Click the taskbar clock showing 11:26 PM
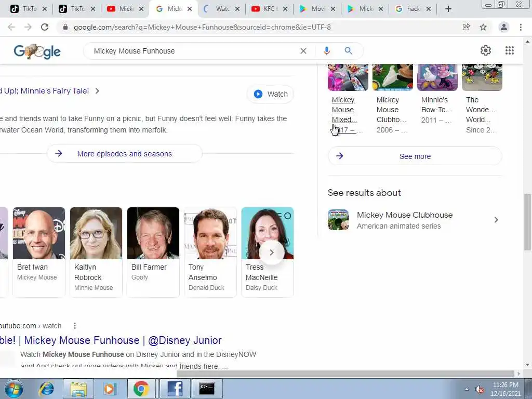Viewport: 532px width, 399px height. 506,389
